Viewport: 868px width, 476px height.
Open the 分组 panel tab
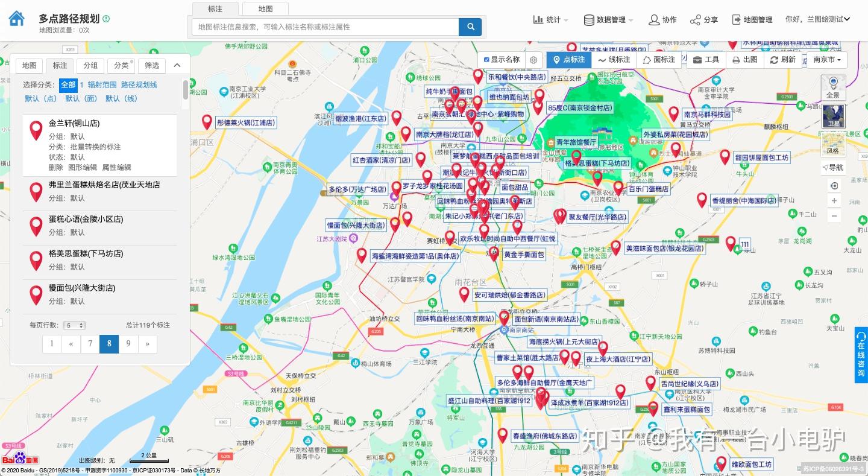[x=90, y=65]
